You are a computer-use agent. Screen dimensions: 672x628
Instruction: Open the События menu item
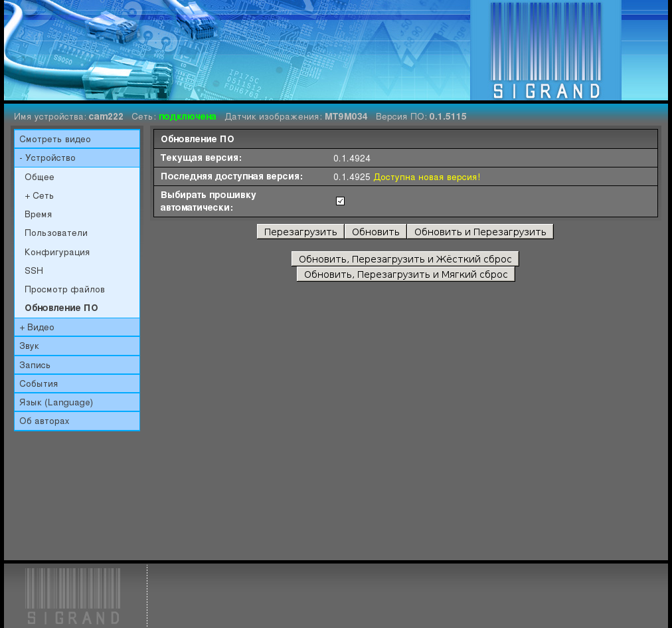click(77, 383)
